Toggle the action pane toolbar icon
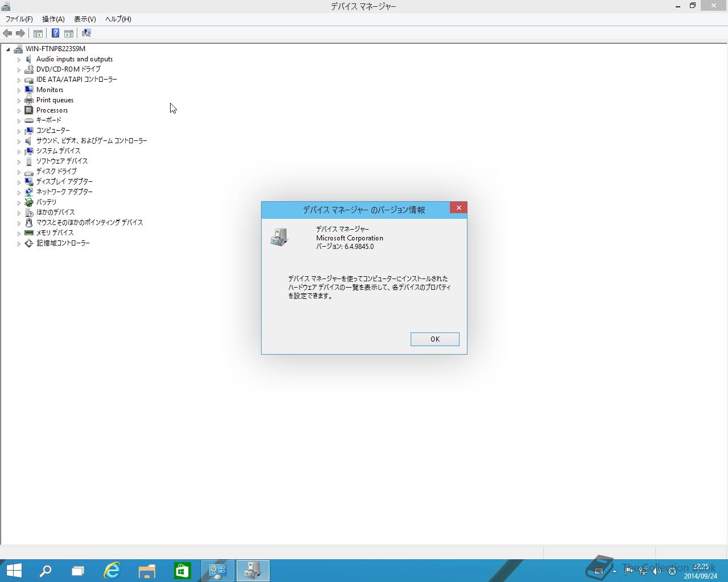The height and width of the screenshot is (582, 728). [69, 34]
